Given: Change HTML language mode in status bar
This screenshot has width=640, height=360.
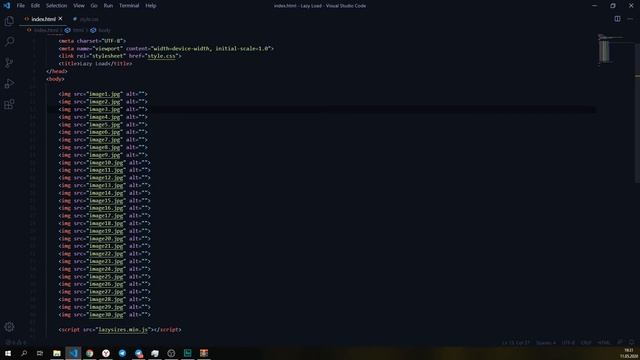Looking at the screenshot, I should (x=603, y=342).
